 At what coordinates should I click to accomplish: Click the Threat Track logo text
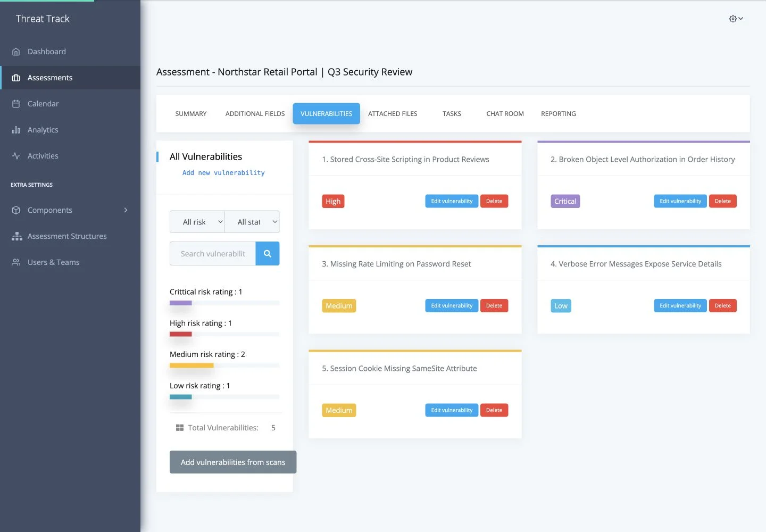tap(43, 19)
